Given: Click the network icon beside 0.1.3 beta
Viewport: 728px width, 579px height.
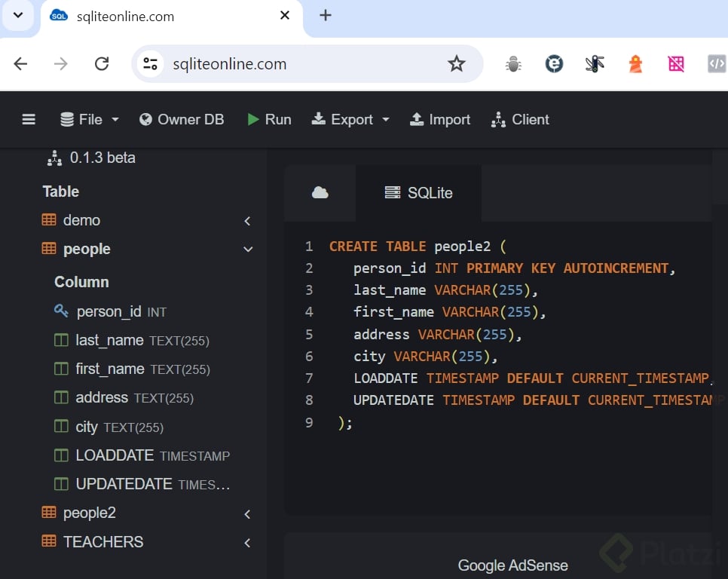Looking at the screenshot, I should (54, 158).
